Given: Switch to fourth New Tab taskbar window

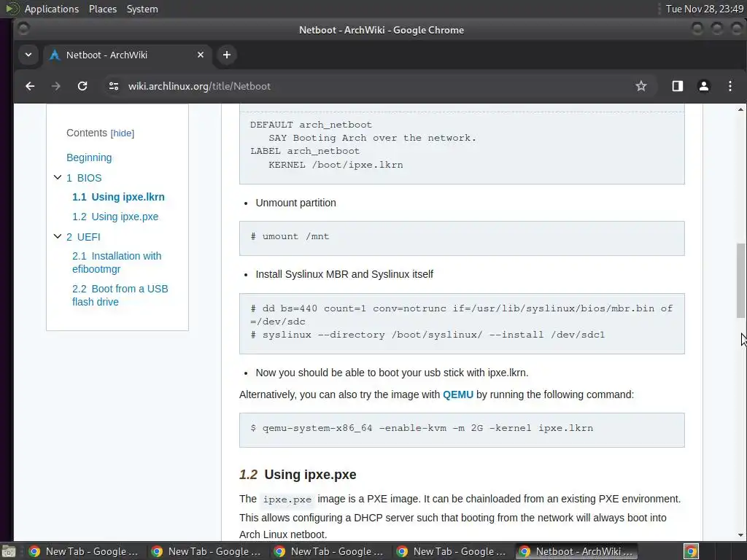Looking at the screenshot, I should [x=451, y=551].
